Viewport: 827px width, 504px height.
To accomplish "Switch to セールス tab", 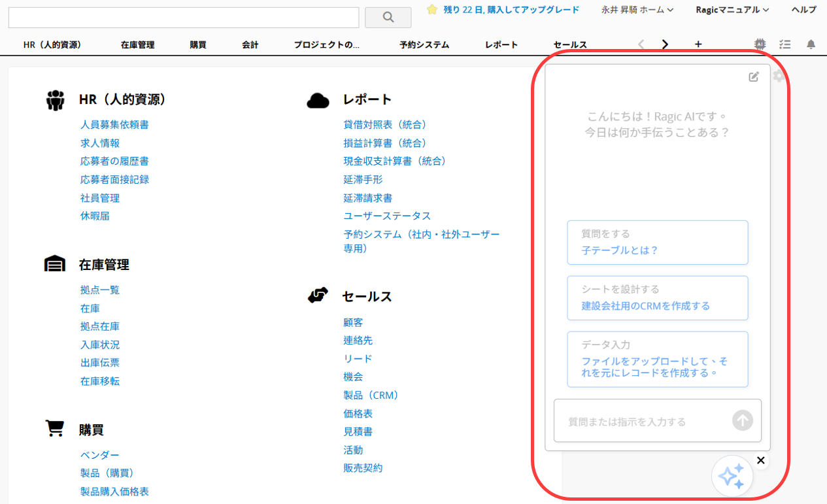I will [x=570, y=44].
